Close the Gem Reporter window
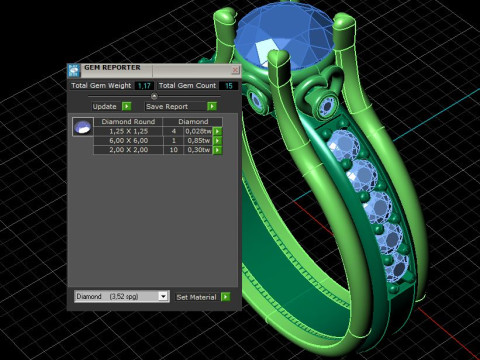 (x=235, y=70)
